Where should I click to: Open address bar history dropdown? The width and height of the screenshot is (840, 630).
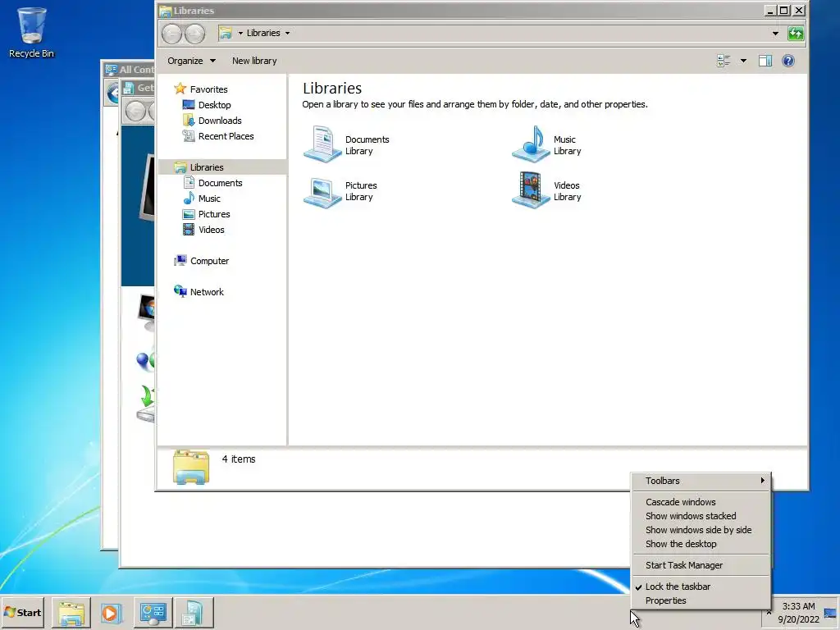tap(775, 33)
